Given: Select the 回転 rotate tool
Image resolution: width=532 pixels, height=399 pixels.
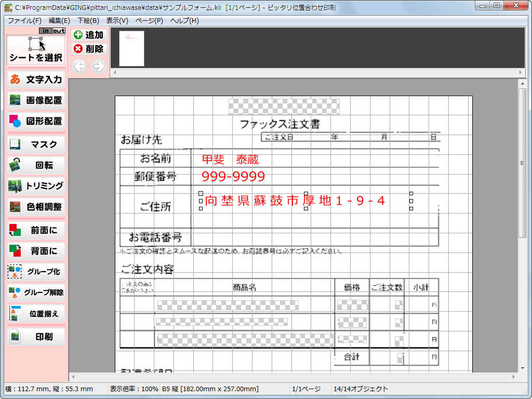Looking at the screenshot, I should [36, 165].
